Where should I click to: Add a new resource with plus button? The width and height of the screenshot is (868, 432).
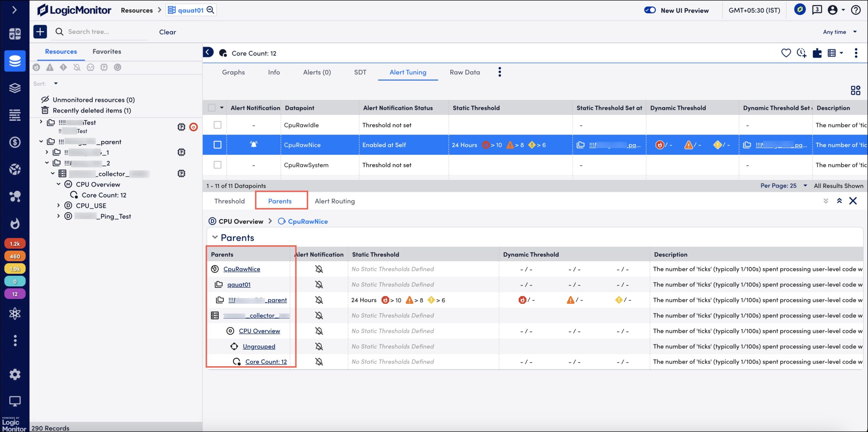(x=40, y=32)
